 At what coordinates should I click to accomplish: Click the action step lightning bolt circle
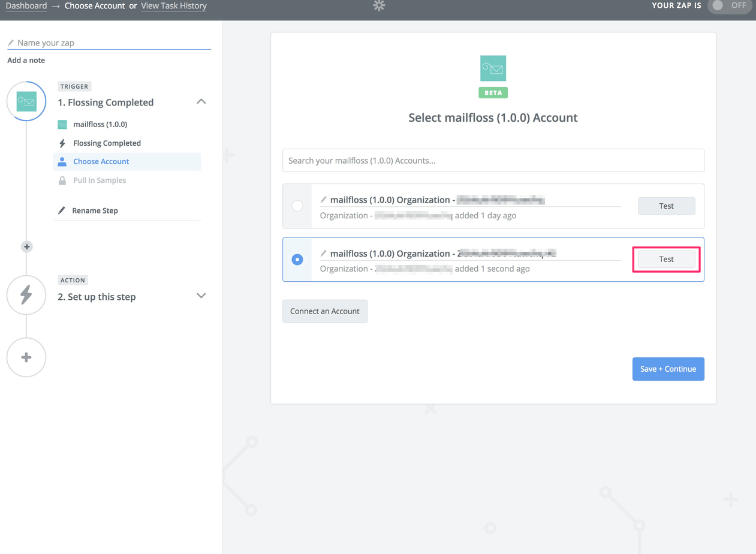26,295
